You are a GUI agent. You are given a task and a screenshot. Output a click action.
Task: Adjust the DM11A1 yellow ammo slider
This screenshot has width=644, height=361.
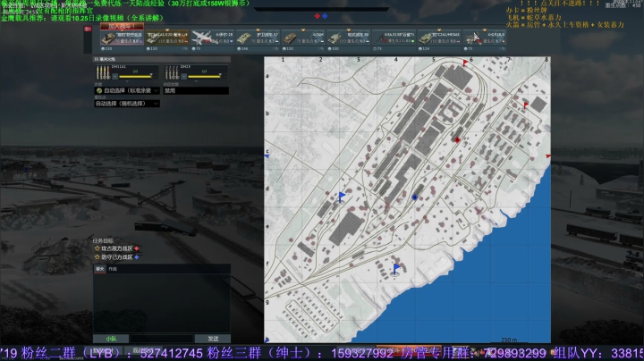tap(136, 76)
